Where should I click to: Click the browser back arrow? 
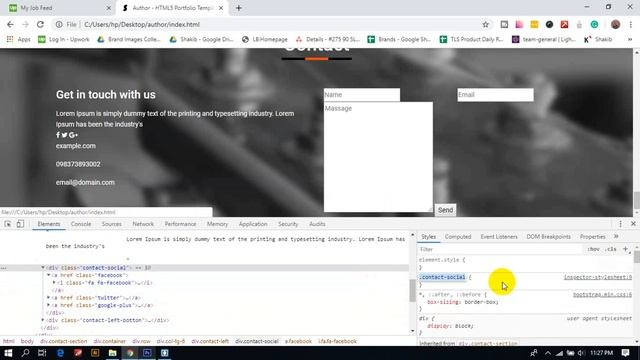click(10, 24)
